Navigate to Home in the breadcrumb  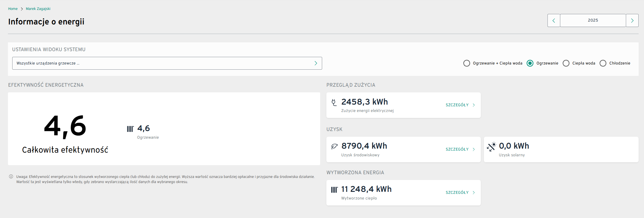pyautogui.click(x=13, y=9)
